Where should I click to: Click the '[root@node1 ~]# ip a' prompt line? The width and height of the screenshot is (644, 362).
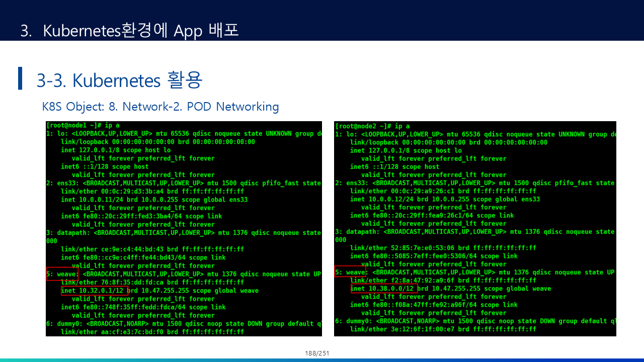[x=83, y=125]
